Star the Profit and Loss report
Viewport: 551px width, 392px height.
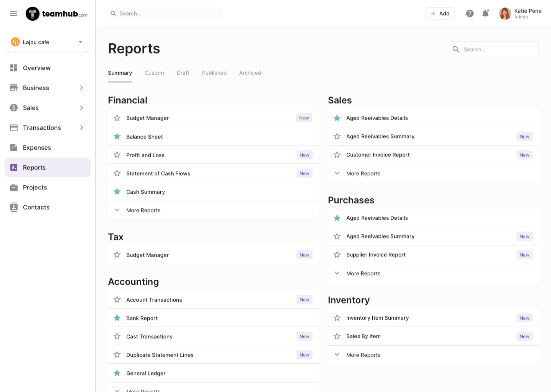click(x=117, y=155)
